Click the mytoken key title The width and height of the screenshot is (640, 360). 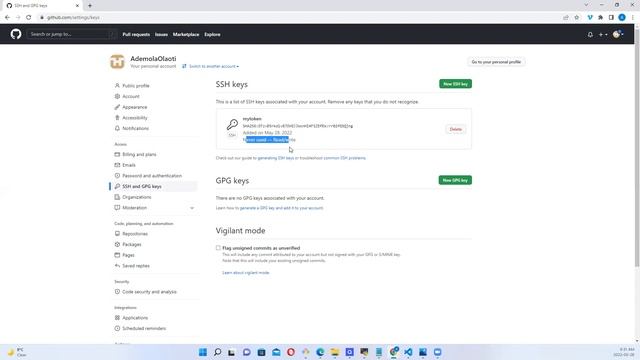[252, 119]
